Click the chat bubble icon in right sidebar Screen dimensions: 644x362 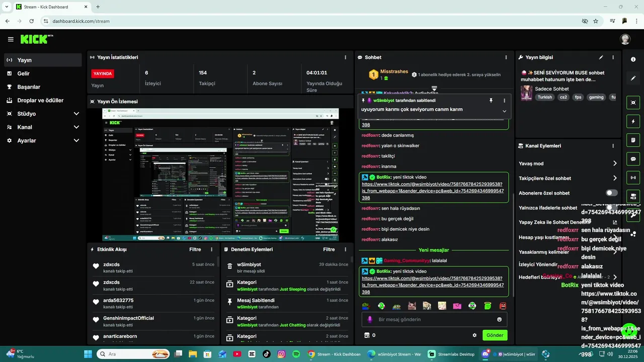[633, 159]
